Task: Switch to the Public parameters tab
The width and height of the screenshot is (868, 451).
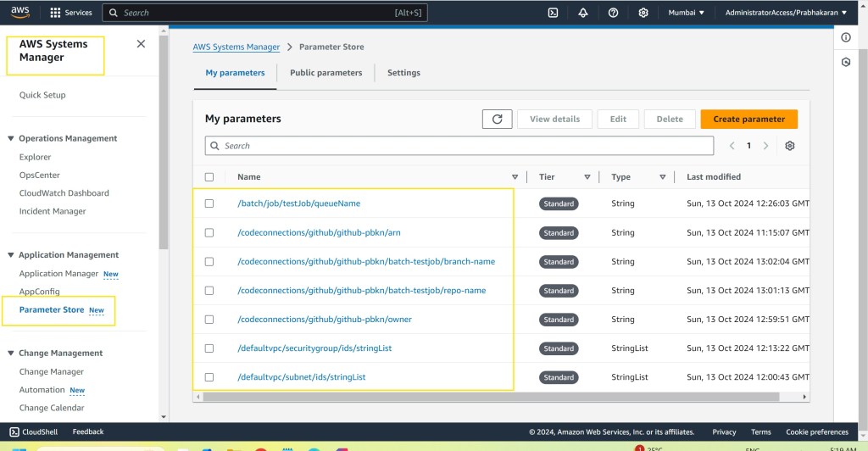Action: [x=325, y=73]
